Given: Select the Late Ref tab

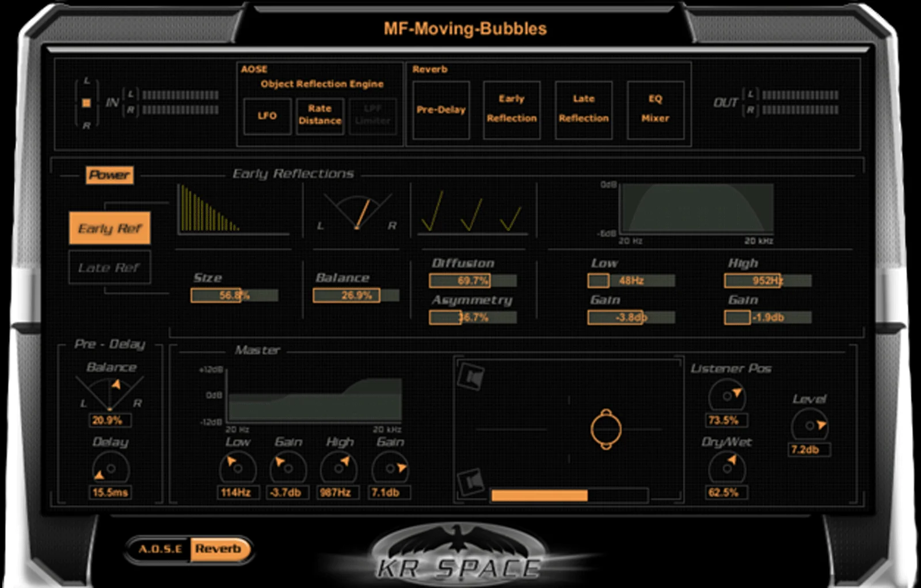Looking at the screenshot, I should [109, 268].
